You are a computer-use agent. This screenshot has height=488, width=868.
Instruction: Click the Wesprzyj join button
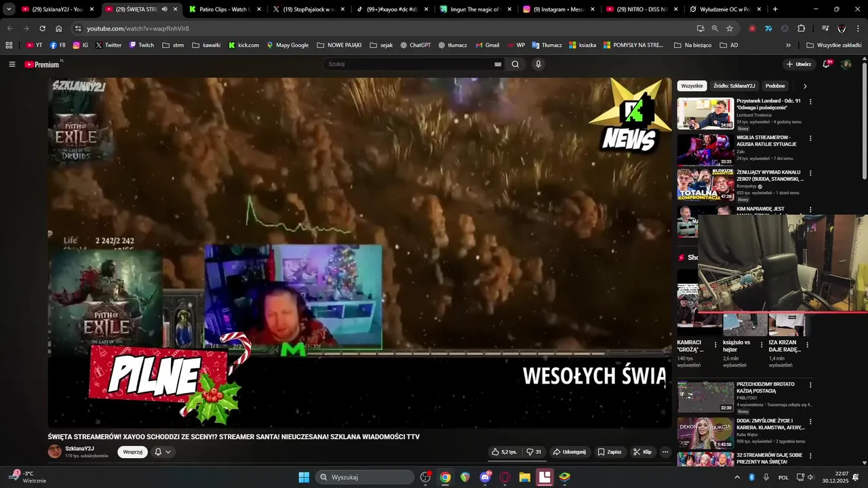point(133,452)
